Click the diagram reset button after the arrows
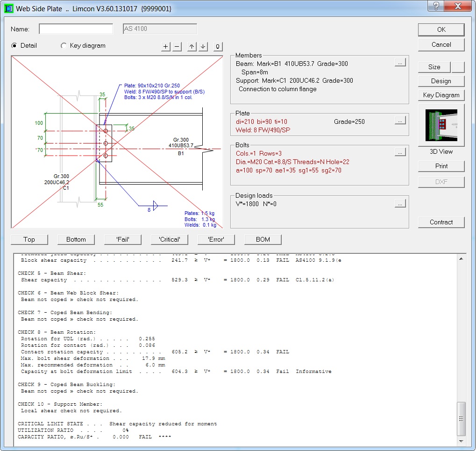Viewport: 476px width, 451px height. pos(218,46)
